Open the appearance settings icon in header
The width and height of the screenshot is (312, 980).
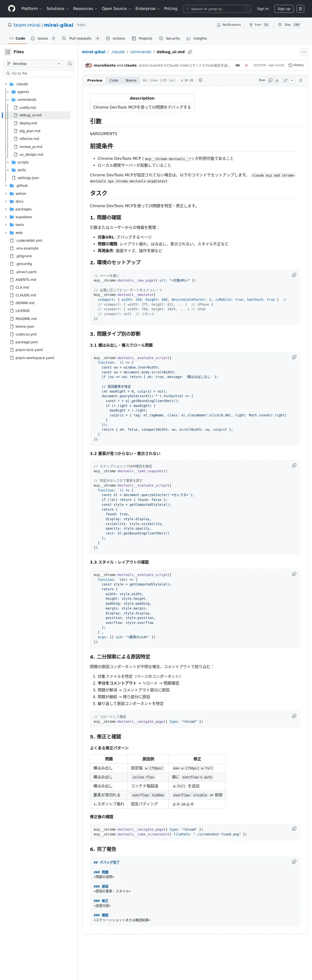point(300,9)
